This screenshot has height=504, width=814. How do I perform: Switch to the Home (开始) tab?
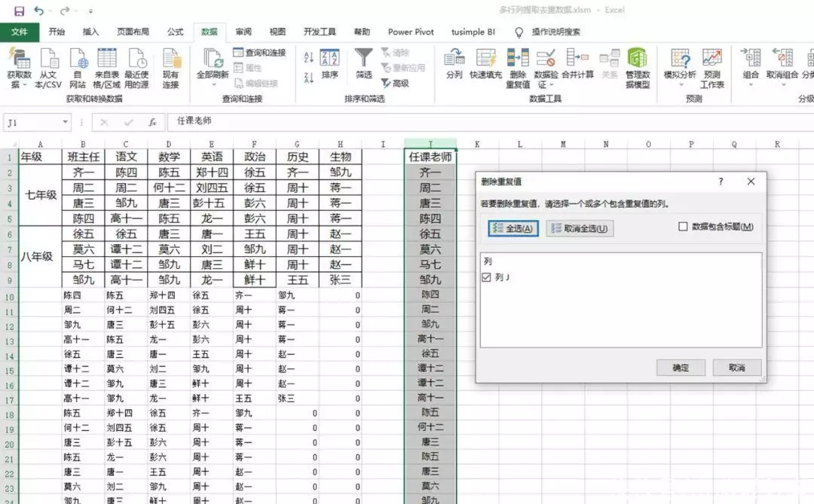57,32
